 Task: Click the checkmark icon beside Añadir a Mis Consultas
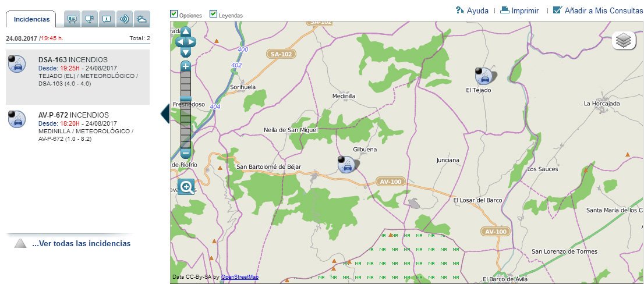[x=557, y=10]
